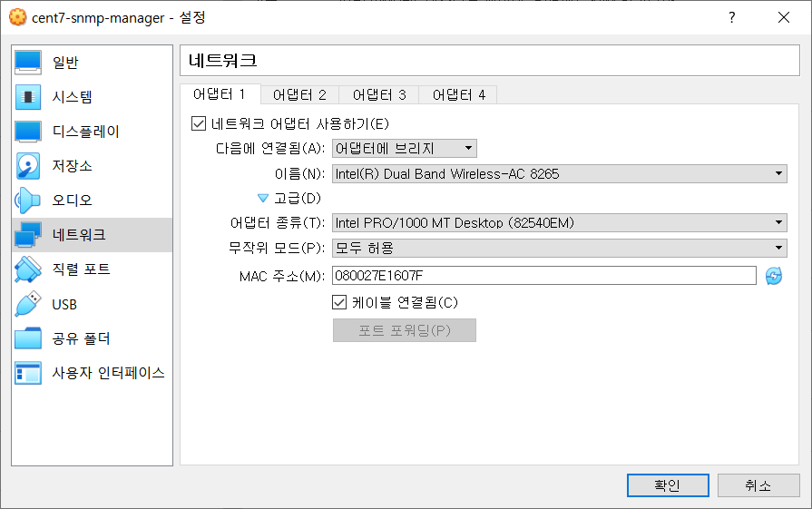This screenshot has width=812, height=509.
Task: Click the VirtualBox gear icon in the title bar
Action: coord(17,17)
